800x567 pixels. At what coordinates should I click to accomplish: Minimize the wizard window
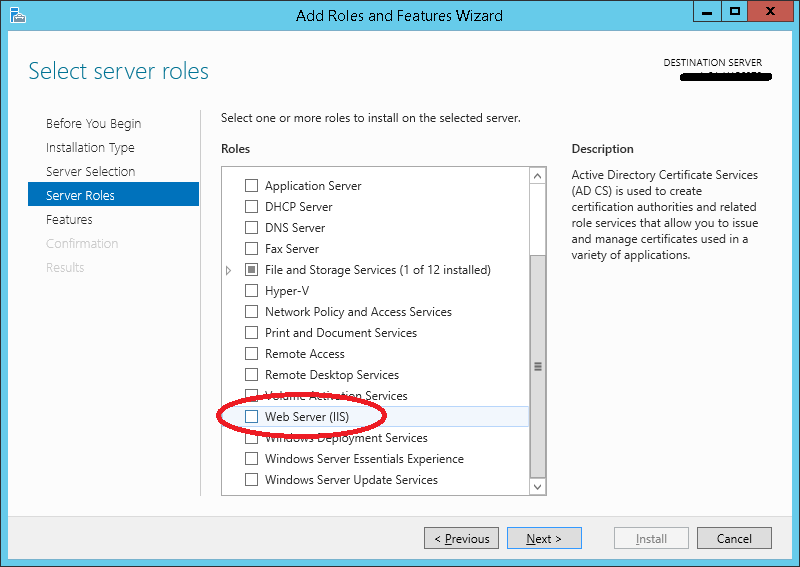(707, 12)
